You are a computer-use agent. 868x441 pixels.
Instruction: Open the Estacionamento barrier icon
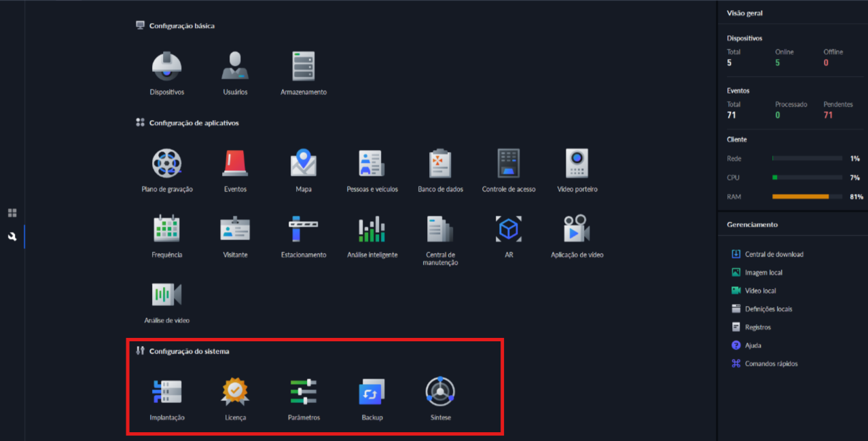coord(304,229)
